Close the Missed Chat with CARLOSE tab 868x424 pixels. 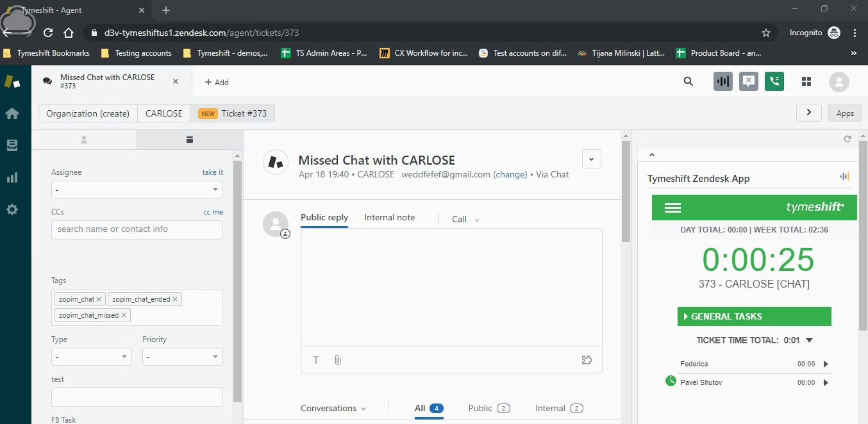pyautogui.click(x=176, y=81)
